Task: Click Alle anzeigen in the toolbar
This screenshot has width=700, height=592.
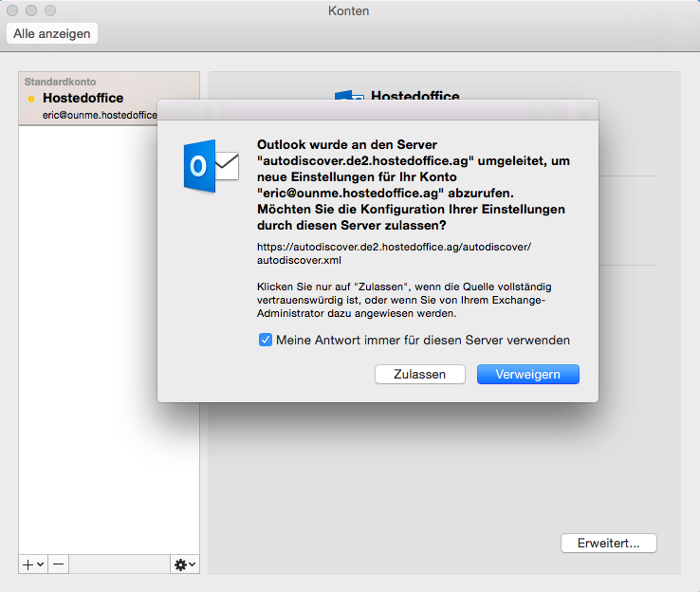Action: click(52, 33)
